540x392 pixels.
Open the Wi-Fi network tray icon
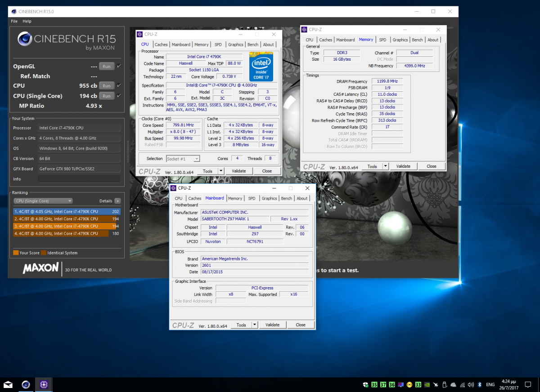pos(463,385)
